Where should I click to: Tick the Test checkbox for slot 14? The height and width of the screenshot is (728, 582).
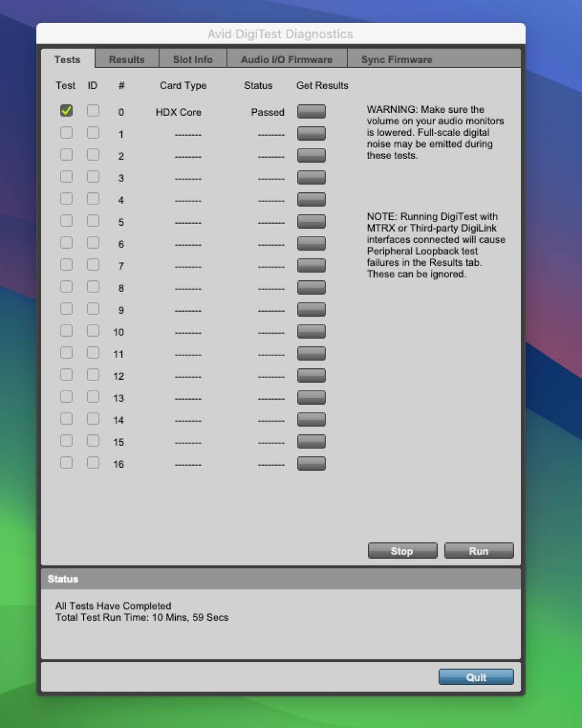(67, 419)
